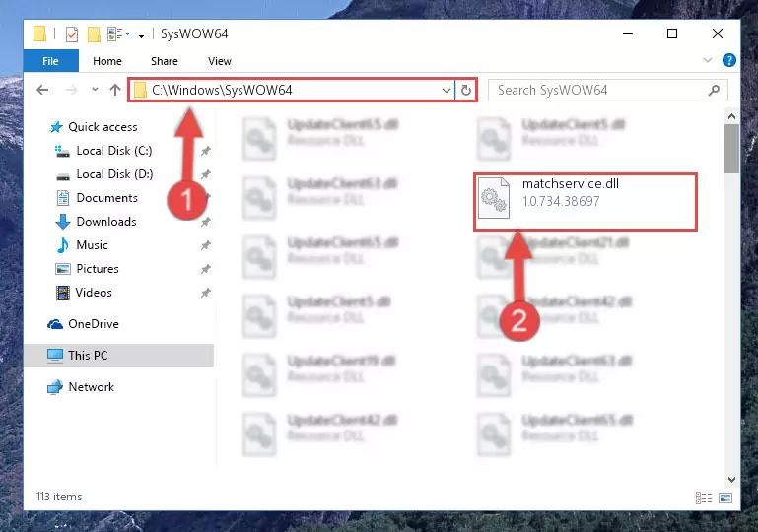Click the '113 items' status text

59,497
